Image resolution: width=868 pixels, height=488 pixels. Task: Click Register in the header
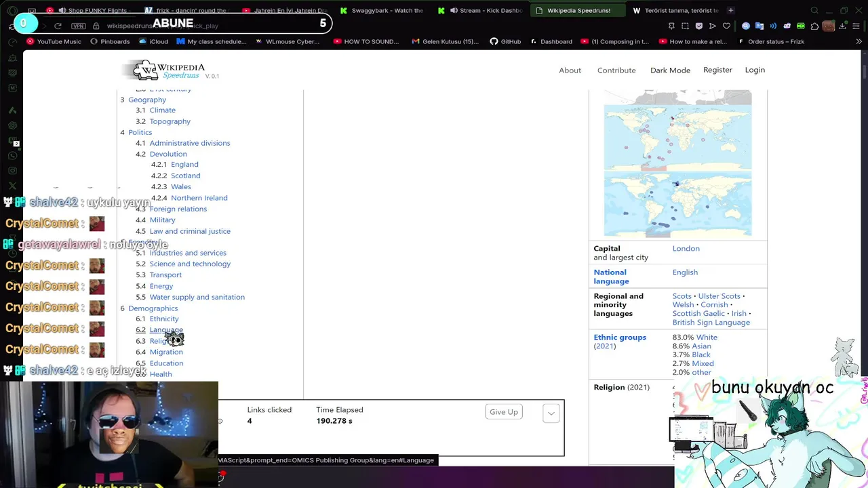(x=717, y=70)
